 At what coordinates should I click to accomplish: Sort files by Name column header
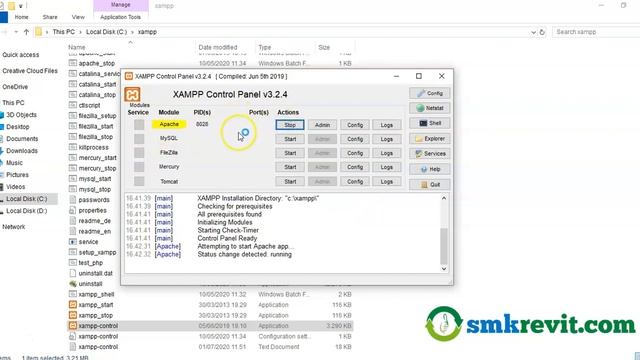click(76, 47)
